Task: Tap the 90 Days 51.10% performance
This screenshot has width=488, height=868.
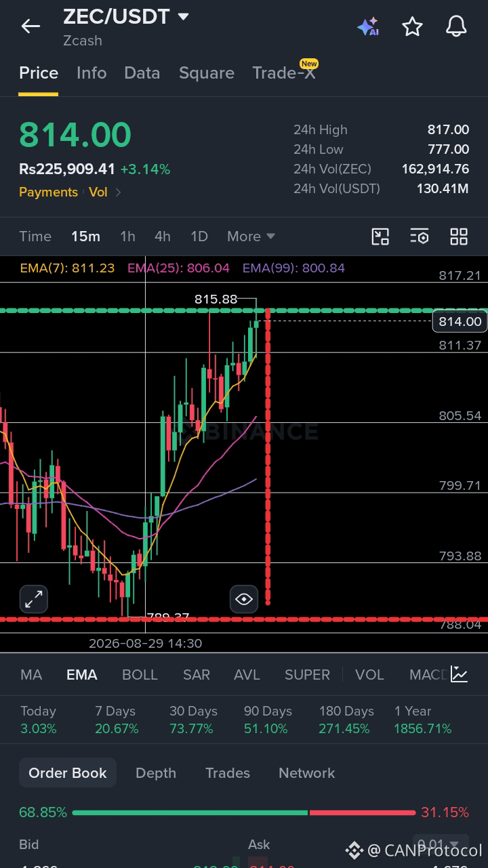Action: [x=268, y=720]
